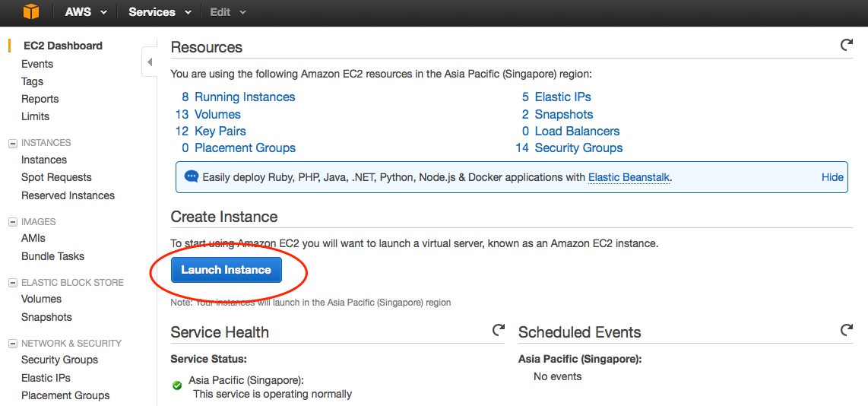Screen dimensions: 868x406
Task: Hide the Elastic Beanstalk banner
Action: pyautogui.click(x=832, y=177)
